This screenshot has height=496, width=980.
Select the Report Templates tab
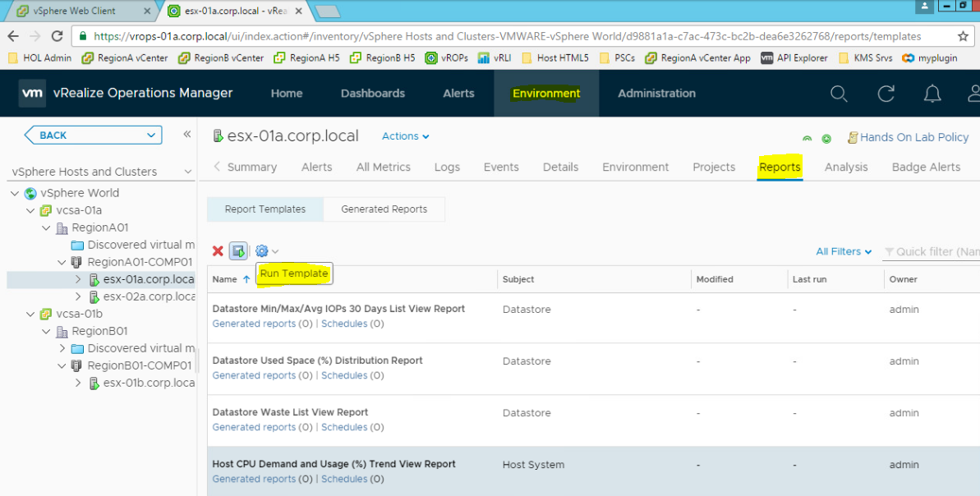pyautogui.click(x=265, y=209)
